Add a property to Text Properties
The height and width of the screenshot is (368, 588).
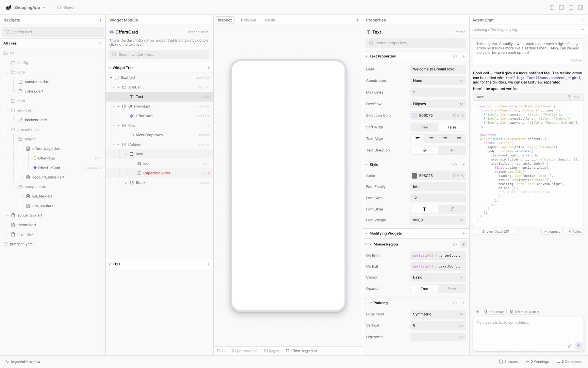click(x=464, y=56)
